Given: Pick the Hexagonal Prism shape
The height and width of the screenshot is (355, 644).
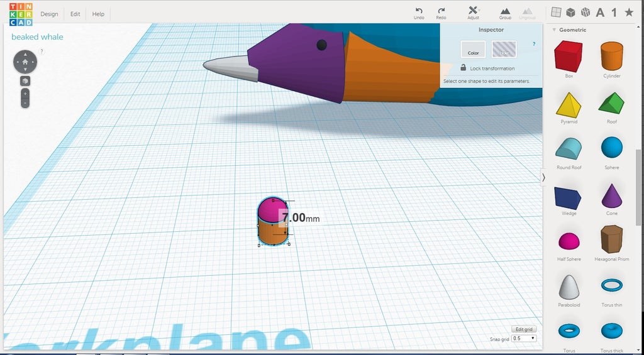Looking at the screenshot, I should (x=611, y=239).
